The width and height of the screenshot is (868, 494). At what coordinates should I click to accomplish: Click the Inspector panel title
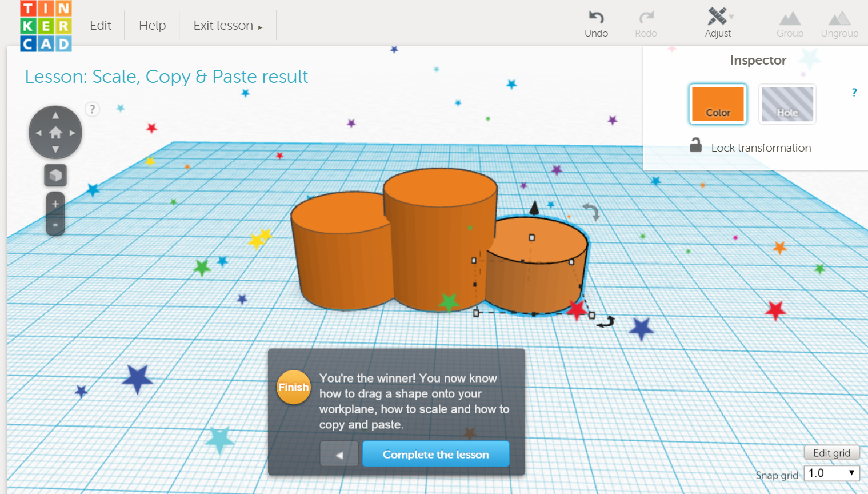pos(758,60)
